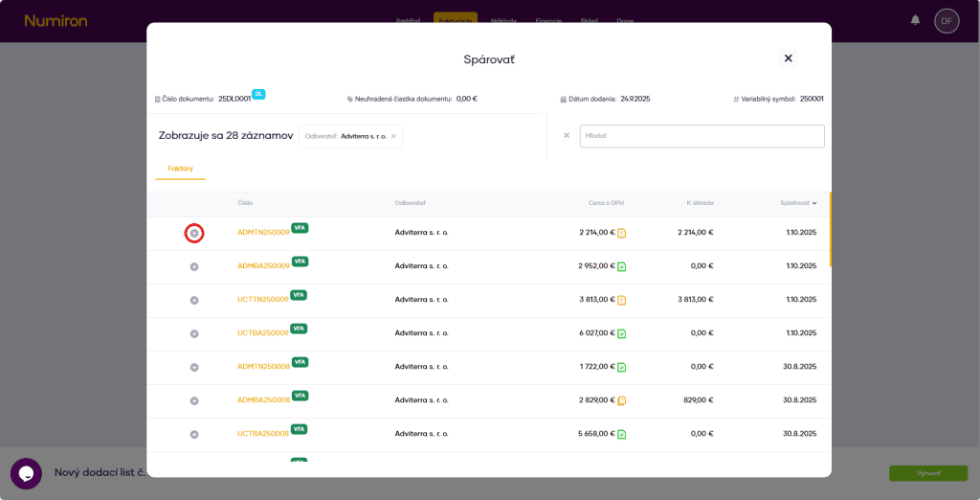
Task: Click the unpaid status icon for ADMTN250009
Action: [621, 233]
